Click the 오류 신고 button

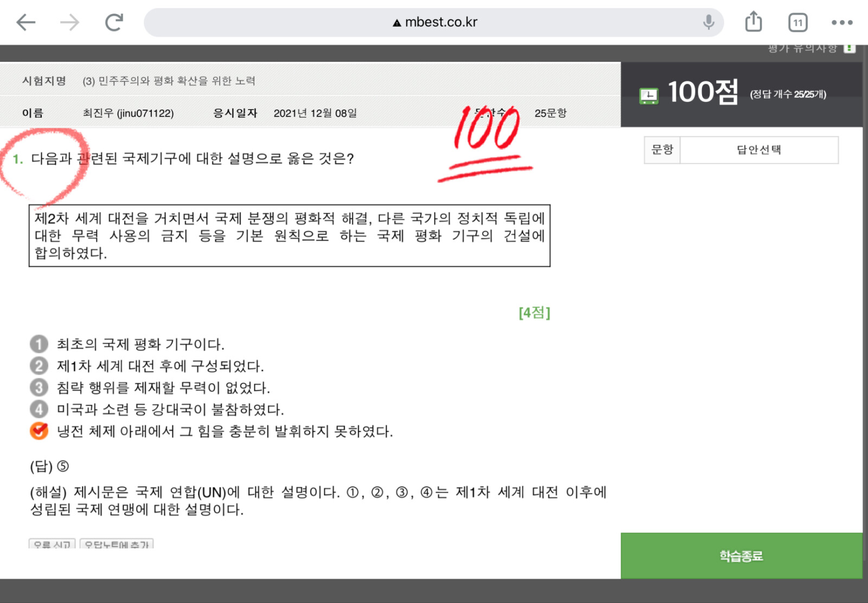(52, 544)
